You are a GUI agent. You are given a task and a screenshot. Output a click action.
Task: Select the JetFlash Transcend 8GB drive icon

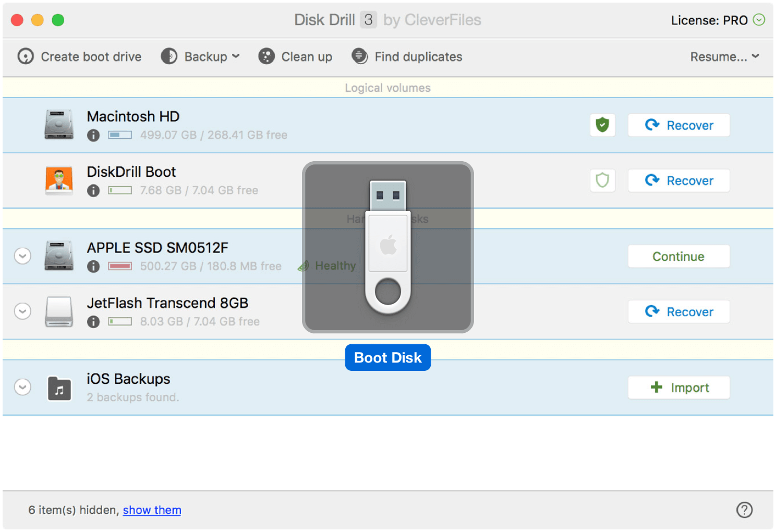pos(59,311)
